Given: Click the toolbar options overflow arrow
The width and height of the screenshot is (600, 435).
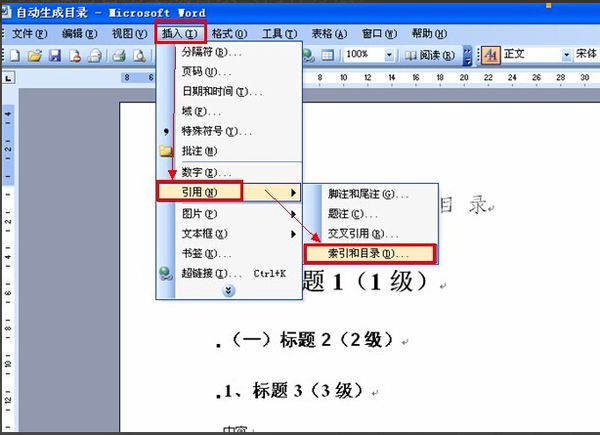Looking at the screenshot, I should (x=468, y=56).
